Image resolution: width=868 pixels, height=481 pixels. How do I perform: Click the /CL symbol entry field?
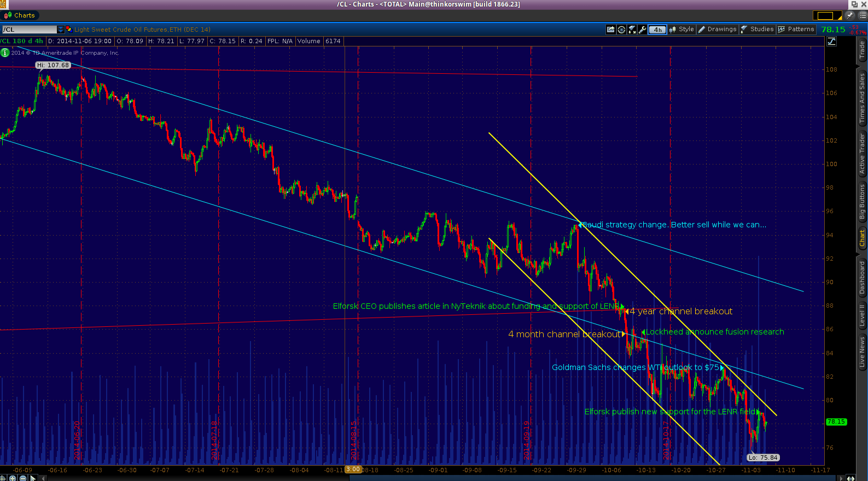[x=29, y=30]
